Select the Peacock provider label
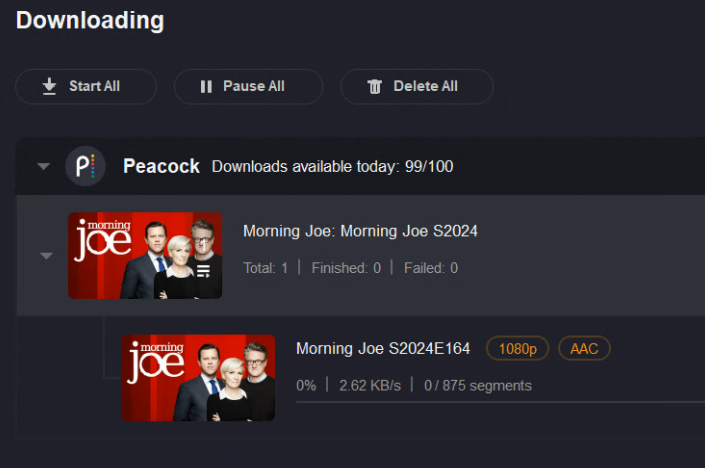The width and height of the screenshot is (705, 468). coord(161,166)
